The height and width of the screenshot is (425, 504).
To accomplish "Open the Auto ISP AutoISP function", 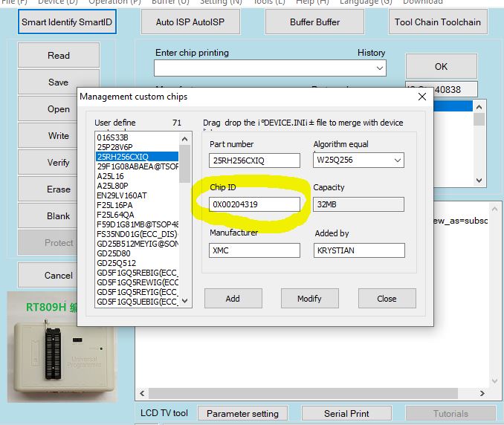I will 190,22.
